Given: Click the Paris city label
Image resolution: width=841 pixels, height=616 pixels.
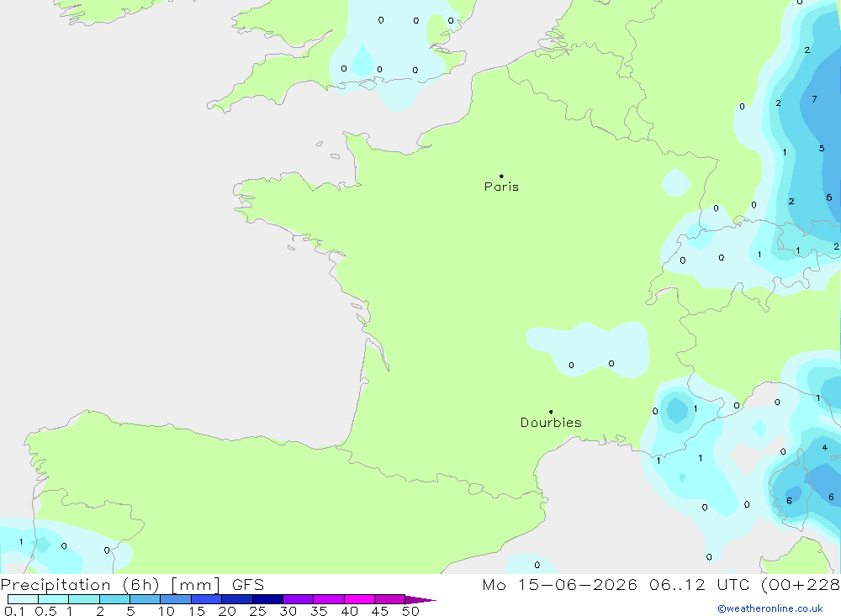Looking at the screenshot, I should 501,187.
